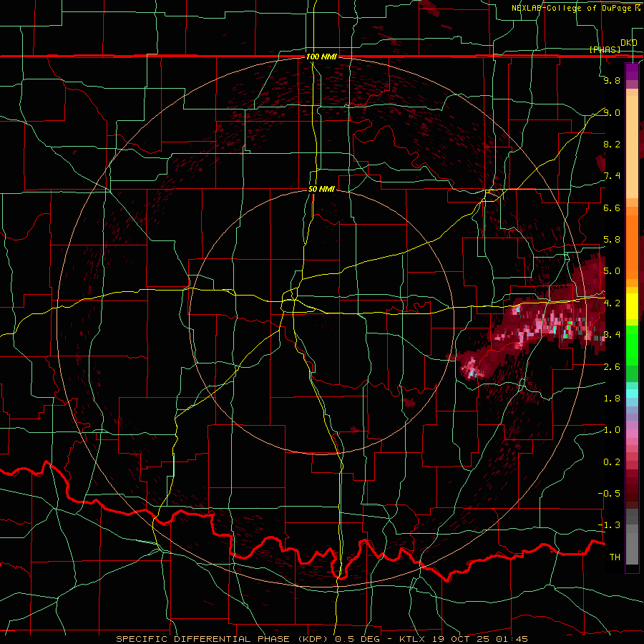Pick the purple swatch at color bar top

pos(632,72)
